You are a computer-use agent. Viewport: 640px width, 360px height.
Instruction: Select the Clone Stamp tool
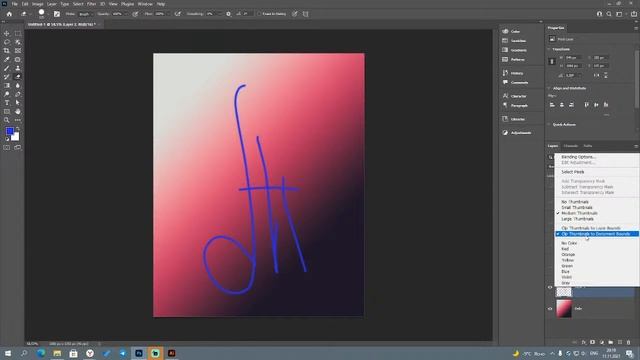pos(18,68)
